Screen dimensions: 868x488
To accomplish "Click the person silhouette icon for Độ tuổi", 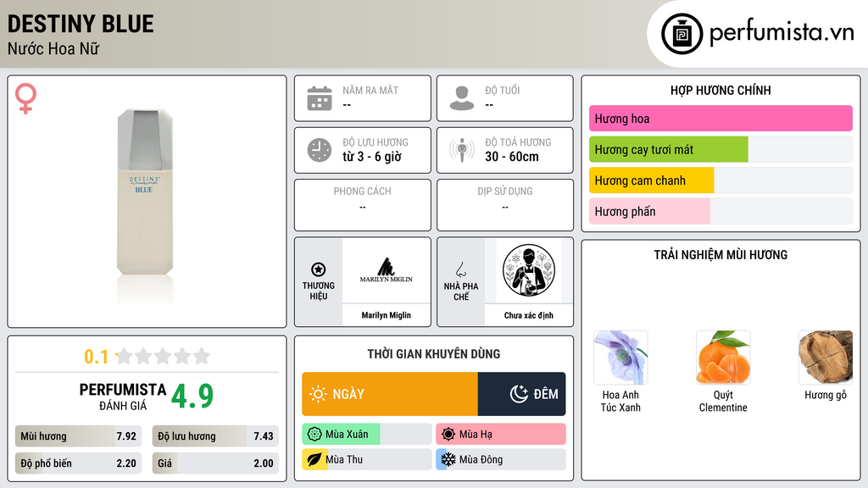I will point(462,98).
